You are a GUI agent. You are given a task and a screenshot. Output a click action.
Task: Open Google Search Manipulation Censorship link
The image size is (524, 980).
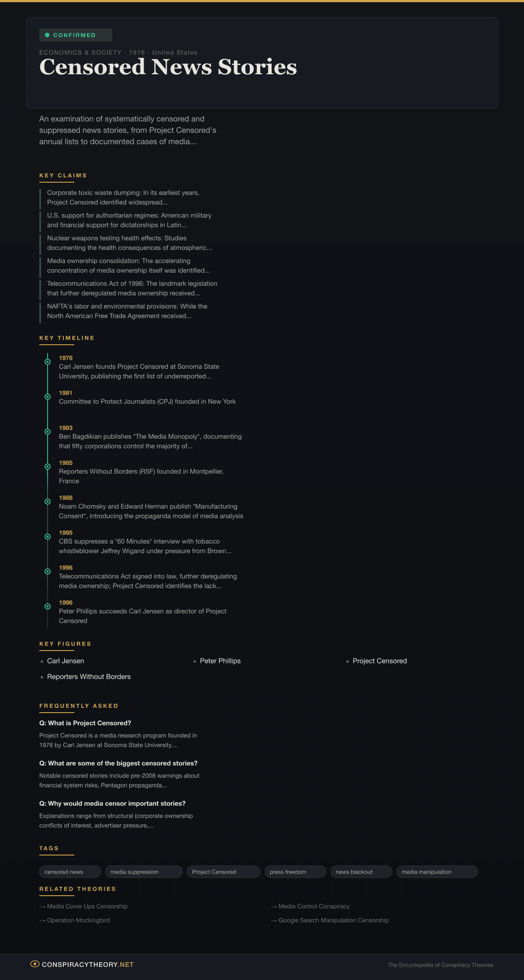click(x=334, y=920)
